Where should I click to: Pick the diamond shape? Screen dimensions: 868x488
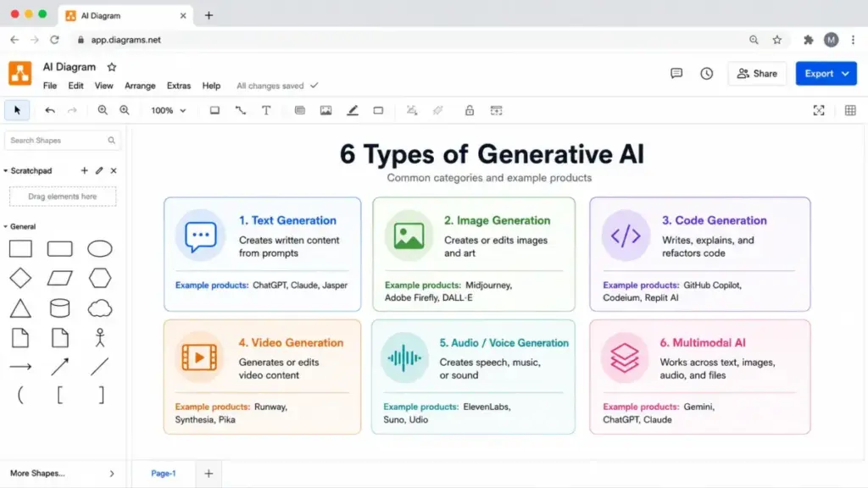click(20, 278)
